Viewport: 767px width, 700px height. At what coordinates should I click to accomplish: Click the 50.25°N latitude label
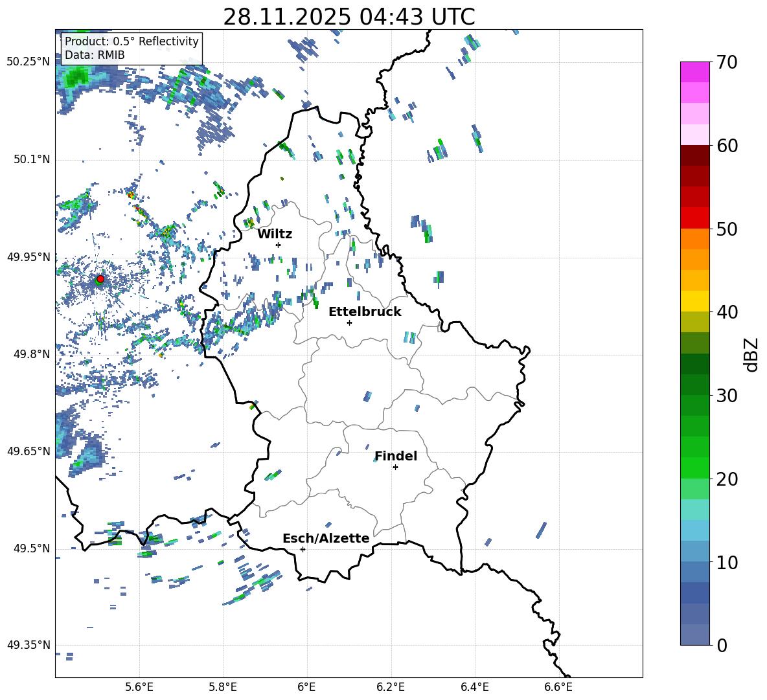29,62
